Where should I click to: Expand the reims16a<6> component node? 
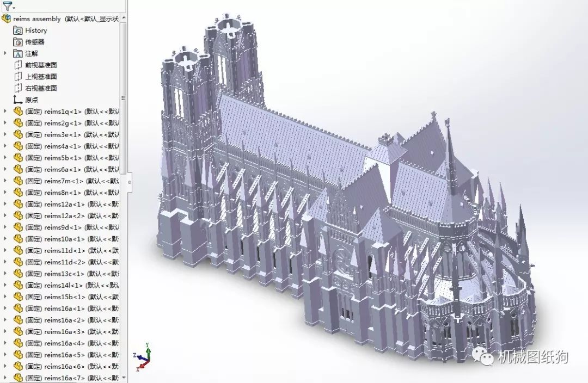(x=5, y=367)
